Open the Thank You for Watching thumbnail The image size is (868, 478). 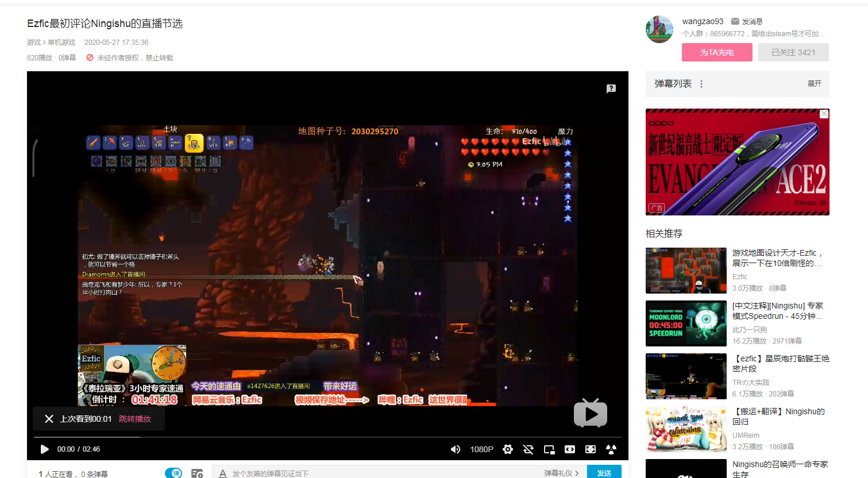point(686,429)
